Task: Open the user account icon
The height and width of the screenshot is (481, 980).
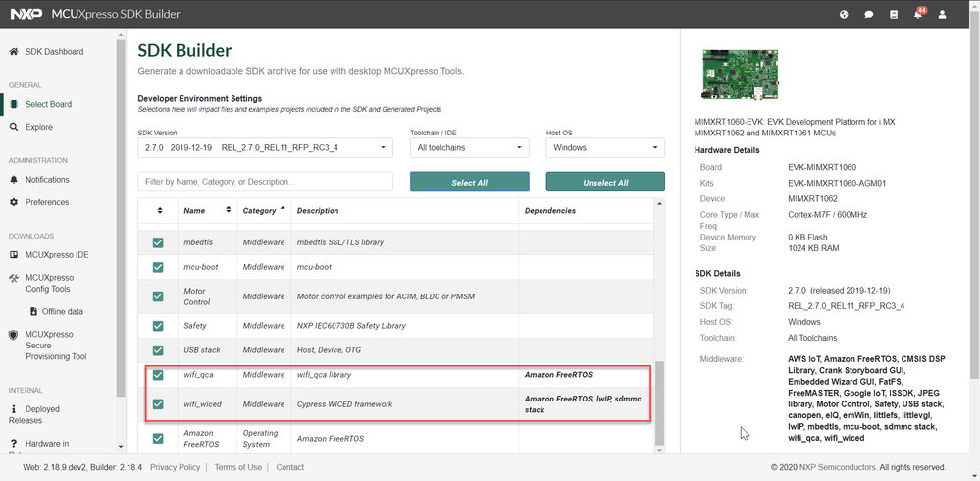Action: point(943,15)
